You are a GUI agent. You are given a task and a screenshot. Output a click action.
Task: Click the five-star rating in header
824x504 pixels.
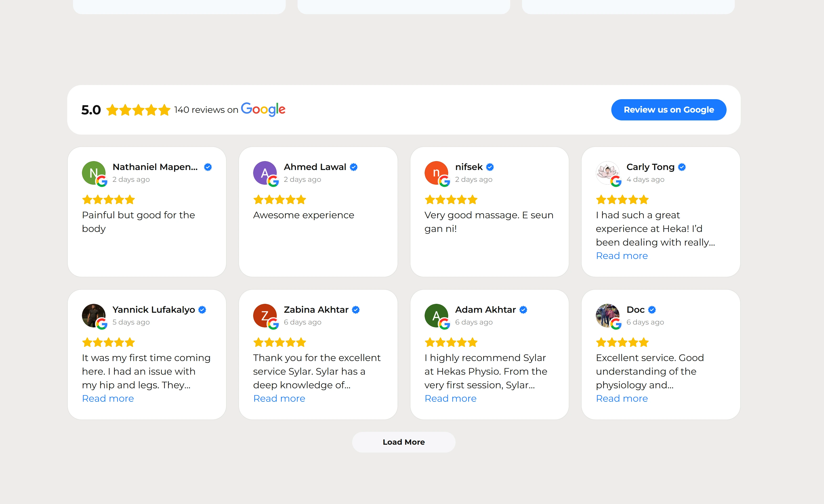[138, 110]
